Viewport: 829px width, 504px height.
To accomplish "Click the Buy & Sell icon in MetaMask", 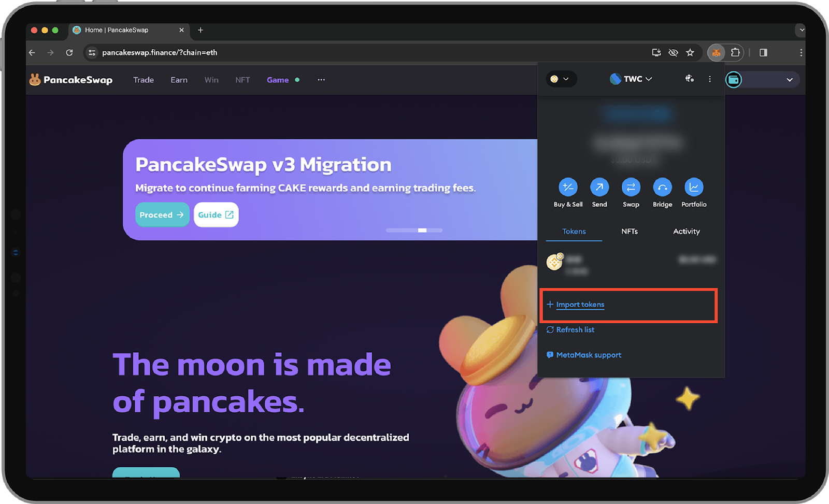I will [568, 187].
